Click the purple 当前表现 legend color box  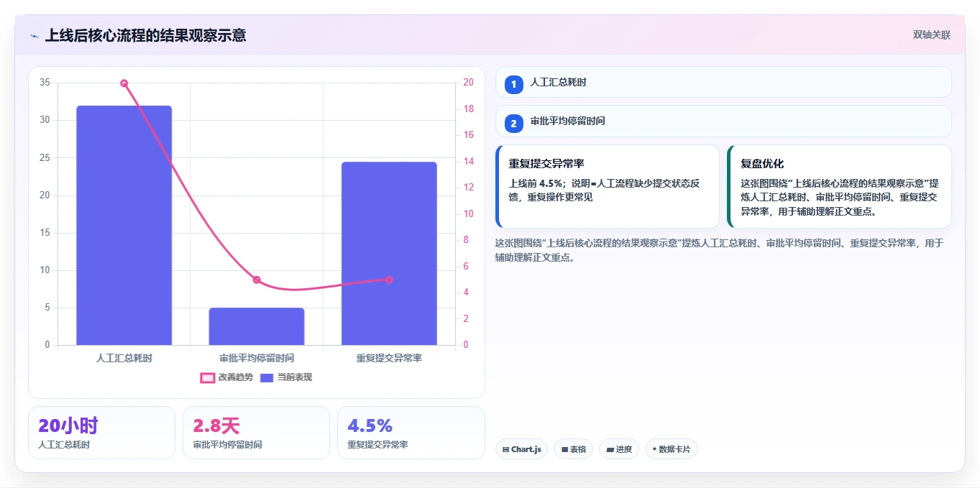[x=267, y=377]
